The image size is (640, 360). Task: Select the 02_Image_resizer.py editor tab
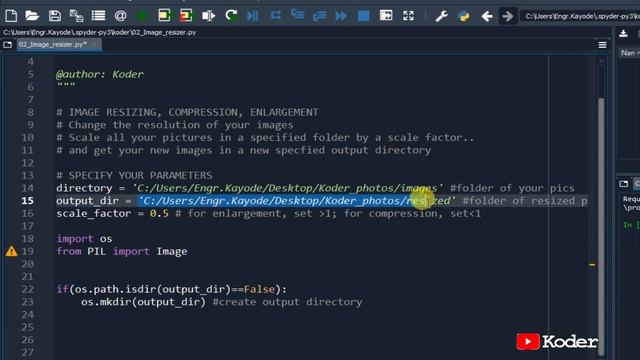point(59,44)
